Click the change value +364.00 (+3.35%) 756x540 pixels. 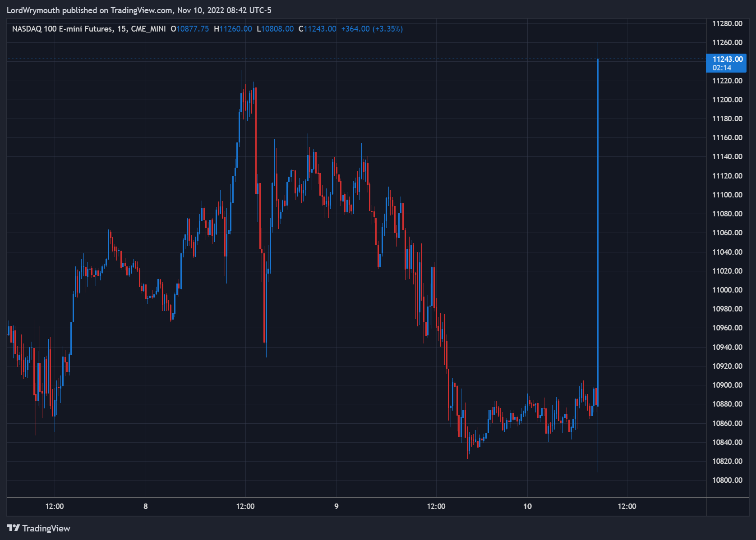[x=372, y=29]
